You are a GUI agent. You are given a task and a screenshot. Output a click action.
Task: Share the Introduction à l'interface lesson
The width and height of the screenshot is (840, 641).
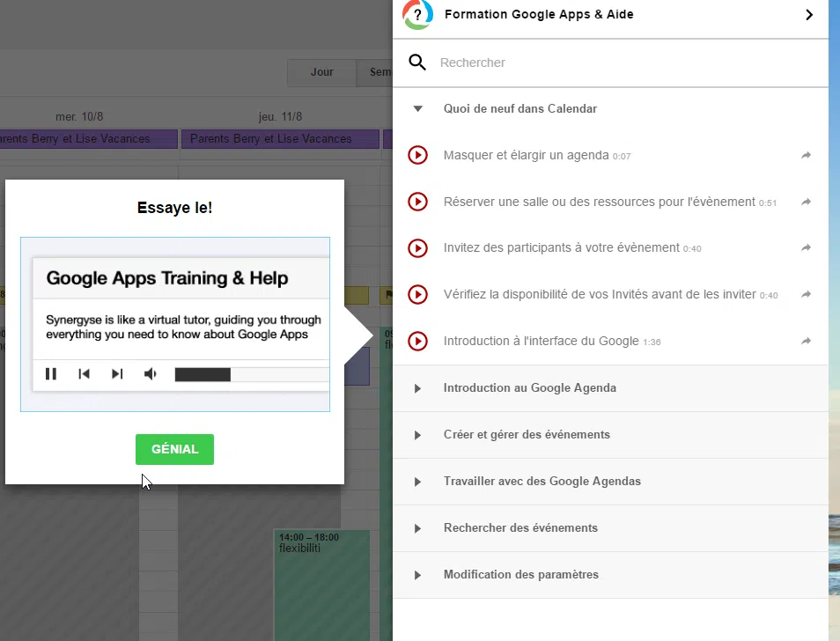[806, 341]
